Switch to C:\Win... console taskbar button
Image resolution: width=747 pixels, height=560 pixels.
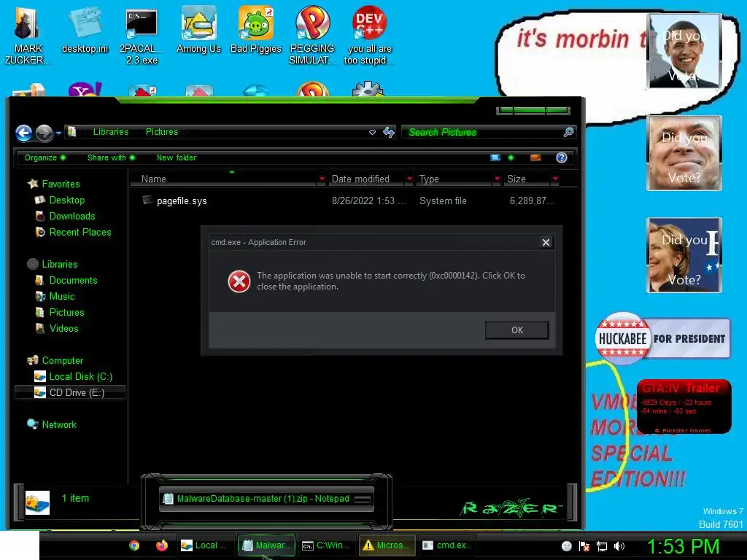tap(327, 545)
